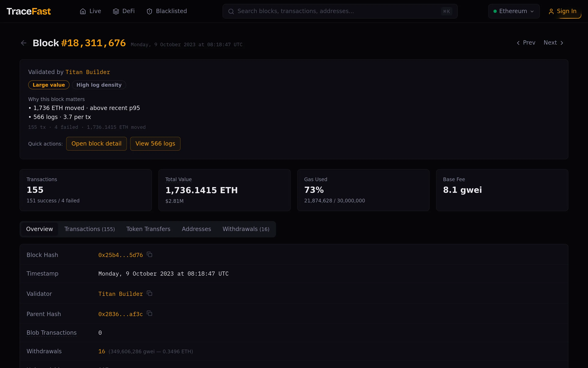The width and height of the screenshot is (588, 368).
Task: Click the Timestamp row value
Action: click(163, 274)
